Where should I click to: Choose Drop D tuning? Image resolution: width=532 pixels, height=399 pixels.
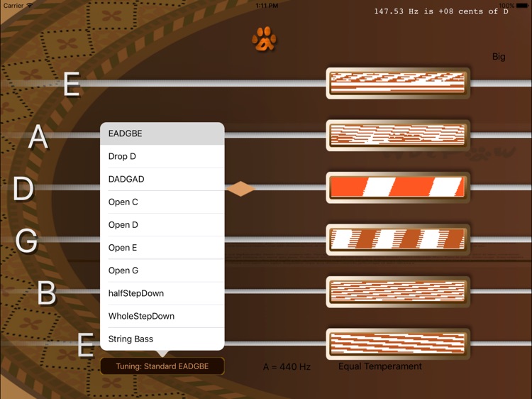coord(162,156)
